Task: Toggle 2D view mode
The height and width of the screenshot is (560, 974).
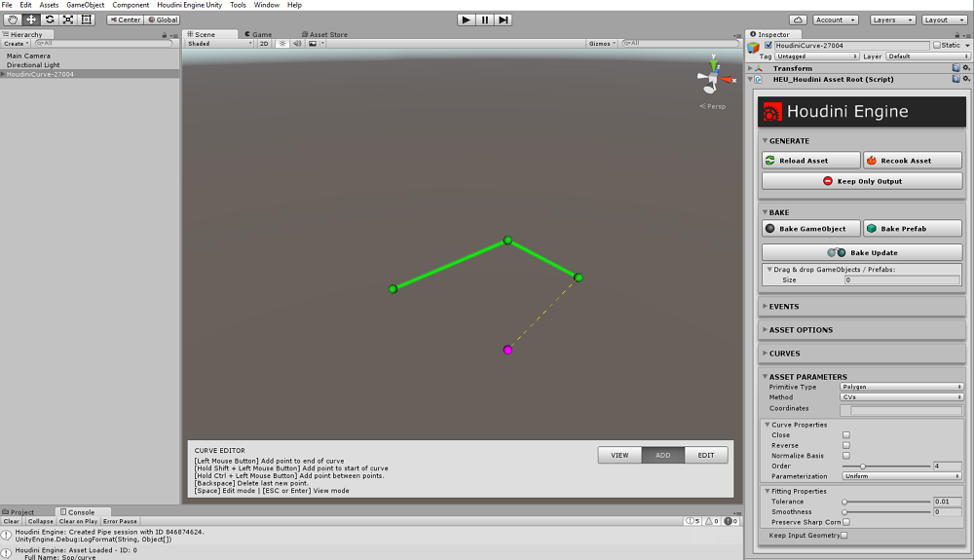Action: (x=264, y=44)
